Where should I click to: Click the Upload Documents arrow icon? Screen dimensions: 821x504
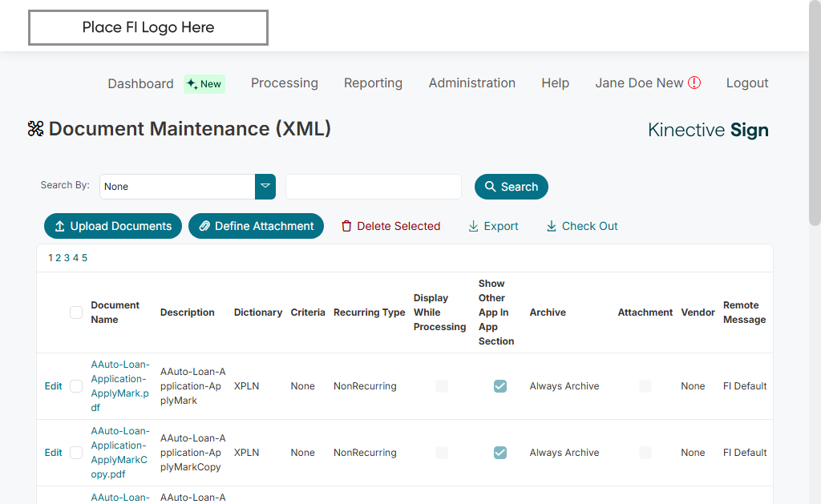(59, 227)
